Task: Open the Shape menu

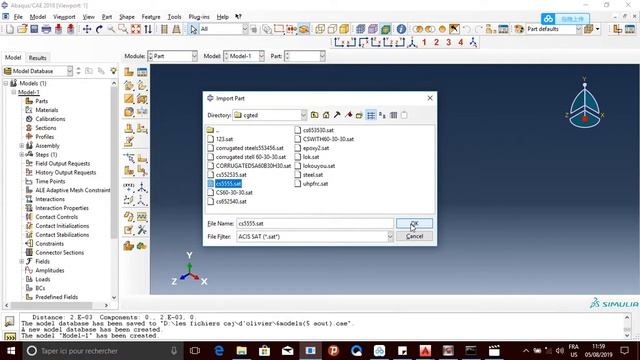Action: coord(127,17)
